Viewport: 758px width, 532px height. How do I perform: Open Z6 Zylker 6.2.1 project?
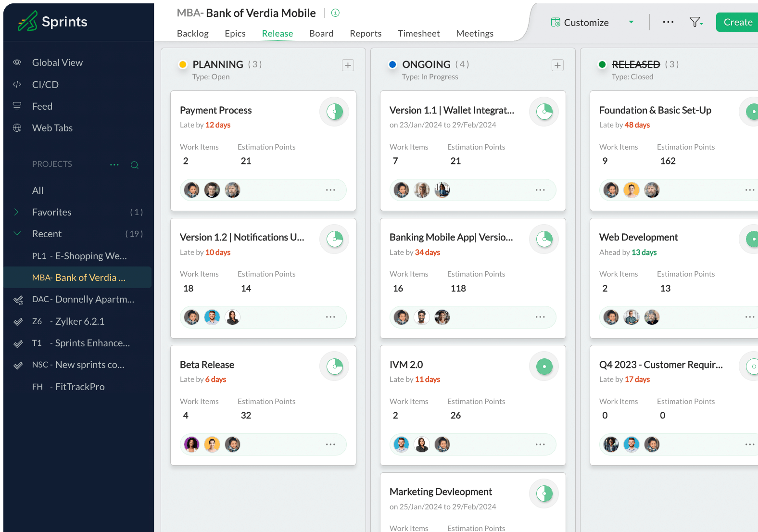click(68, 321)
